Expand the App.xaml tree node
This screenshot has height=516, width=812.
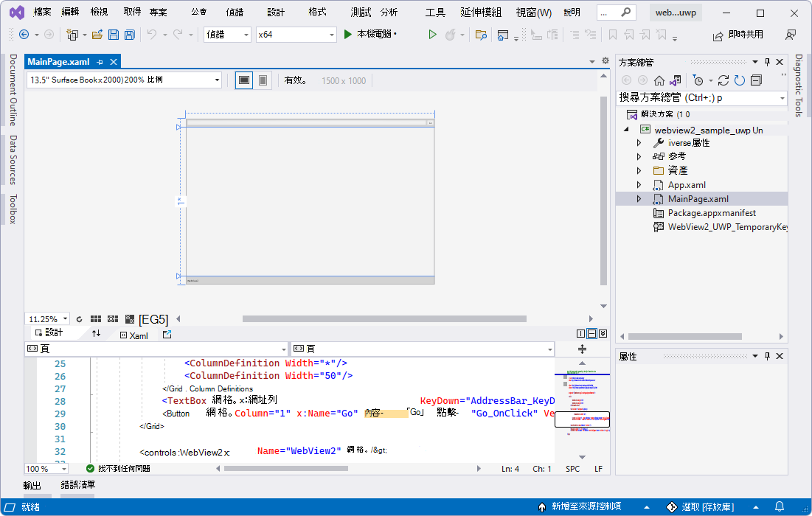pos(639,185)
